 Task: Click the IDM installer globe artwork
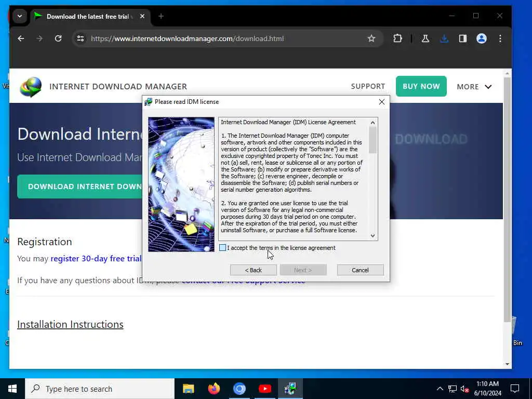tap(181, 184)
